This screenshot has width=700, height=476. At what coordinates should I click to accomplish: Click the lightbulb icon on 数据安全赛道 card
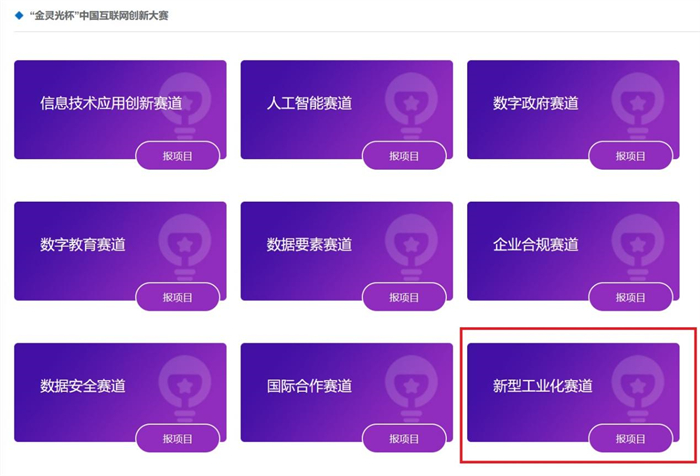(185, 389)
